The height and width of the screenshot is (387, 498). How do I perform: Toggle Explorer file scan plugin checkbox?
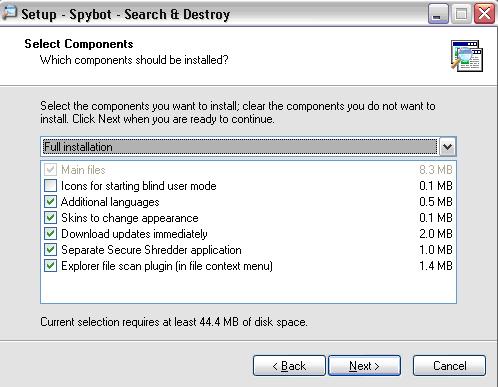click(x=50, y=266)
